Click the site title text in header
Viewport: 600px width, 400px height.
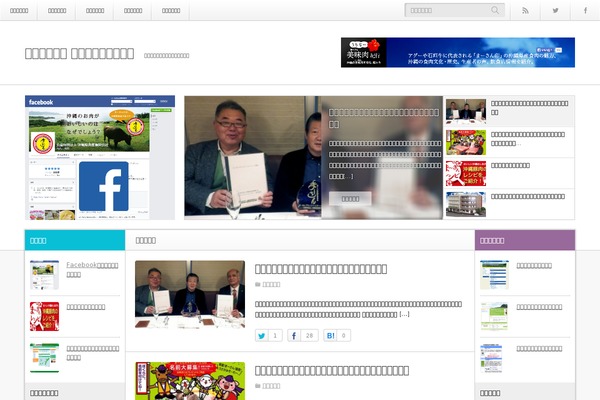[x=79, y=53]
